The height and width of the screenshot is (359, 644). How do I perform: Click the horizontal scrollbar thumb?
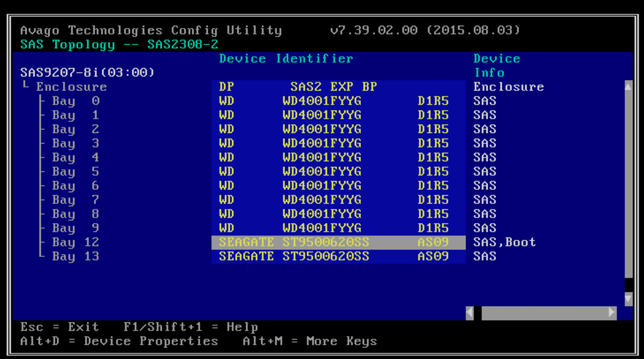point(545,313)
